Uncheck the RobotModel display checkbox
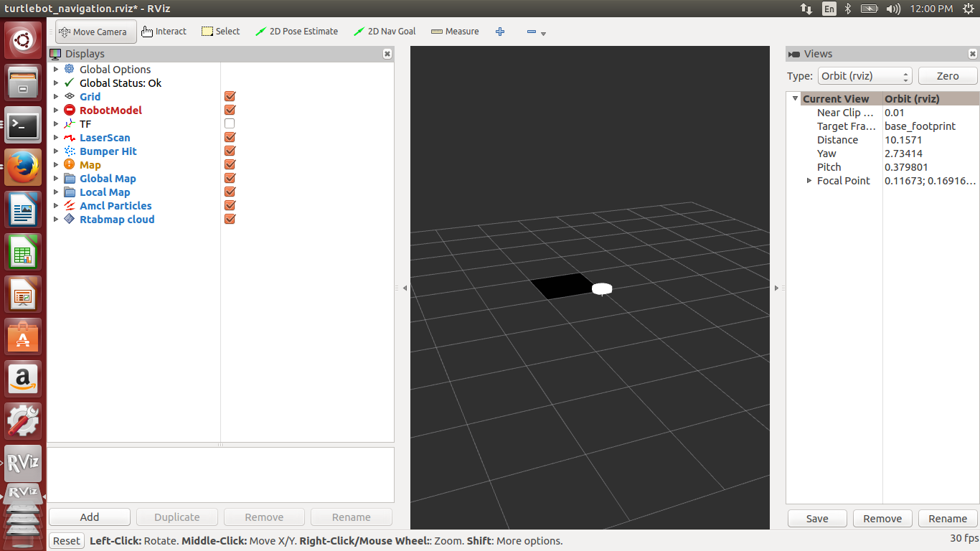980x551 pixels. click(230, 110)
